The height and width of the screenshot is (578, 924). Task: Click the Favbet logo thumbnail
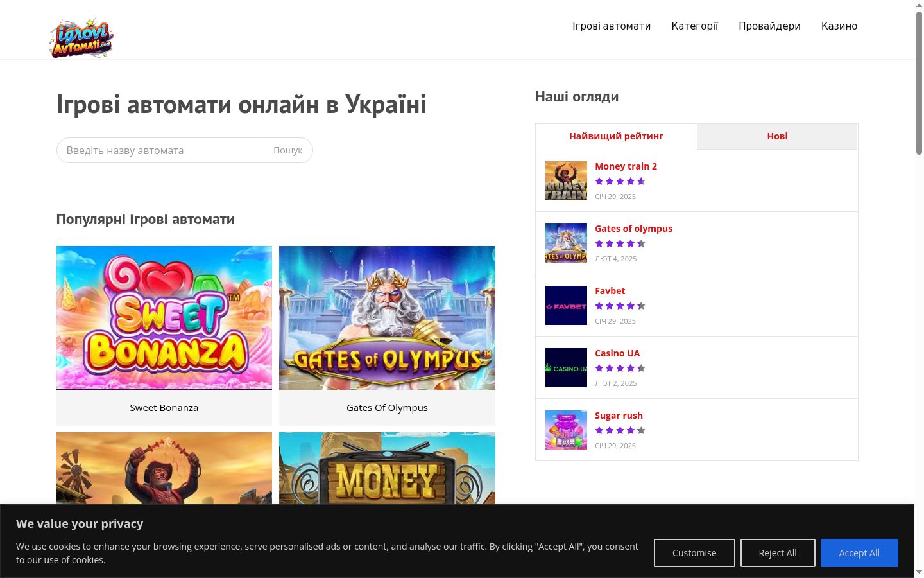click(566, 305)
